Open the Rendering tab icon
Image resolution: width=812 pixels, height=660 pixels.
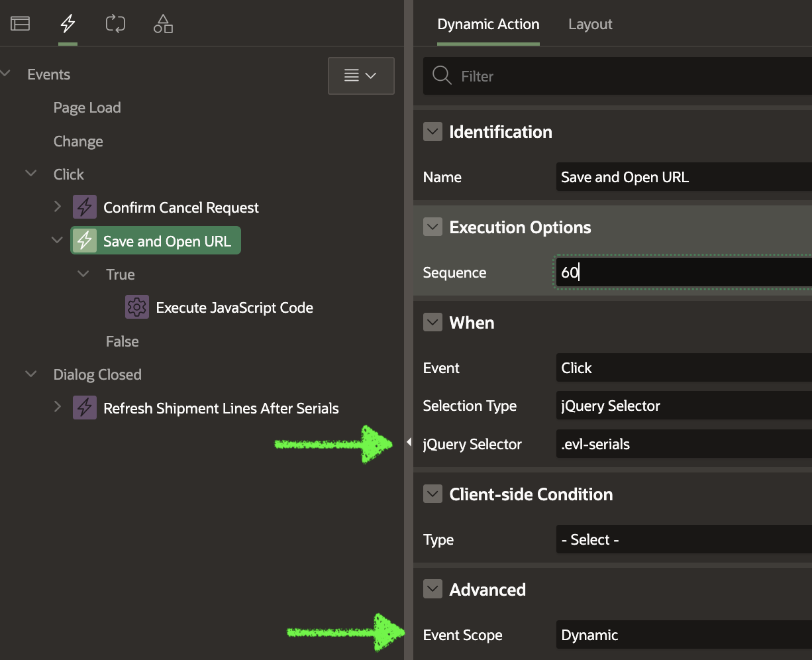pyautogui.click(x=21, y=24)
